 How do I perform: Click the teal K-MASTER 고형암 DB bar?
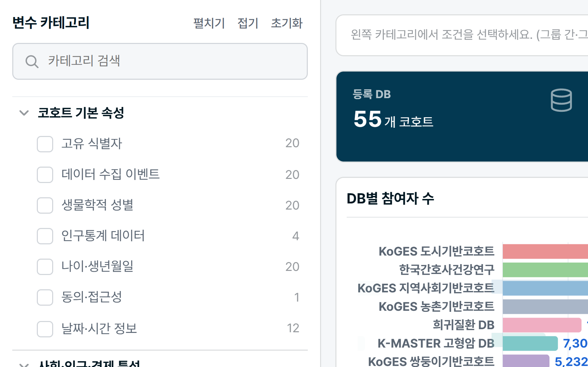pyautogui.click(x=530, y=343)
